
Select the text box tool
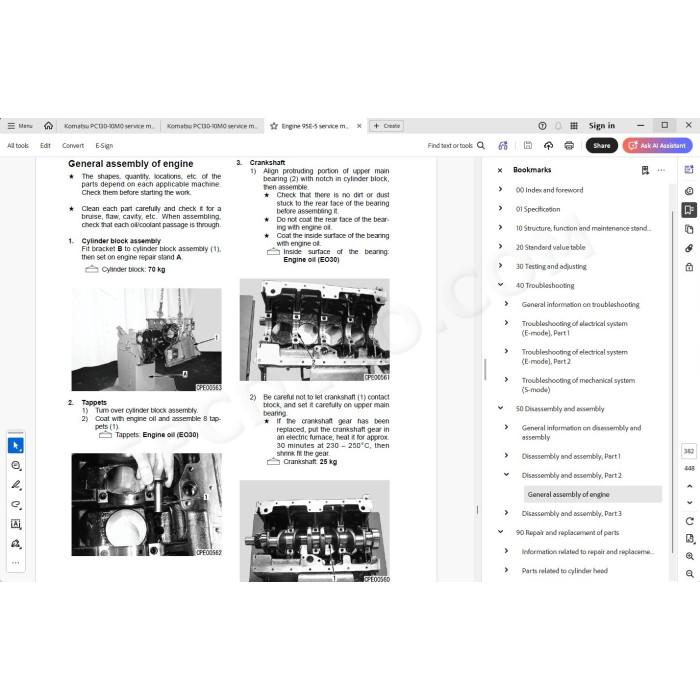pyautogui.click(x=16, y=524)
